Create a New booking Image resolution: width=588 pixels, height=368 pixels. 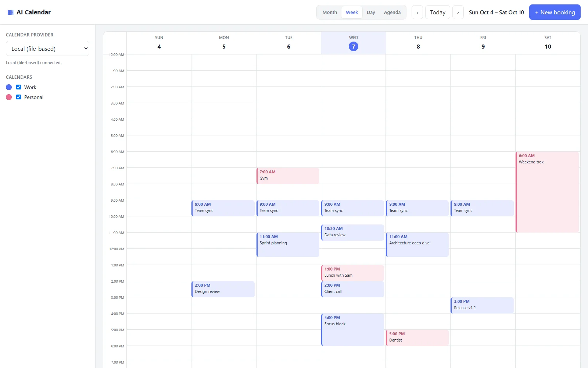(555, 12)
